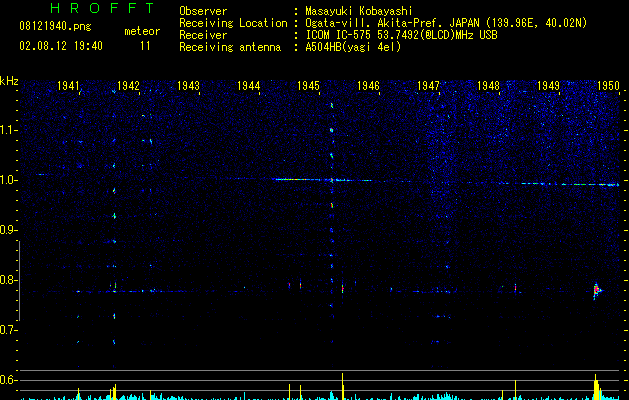Click the 0.9 kHz frequency label
The image size is (629, 400).
[8, 230]
